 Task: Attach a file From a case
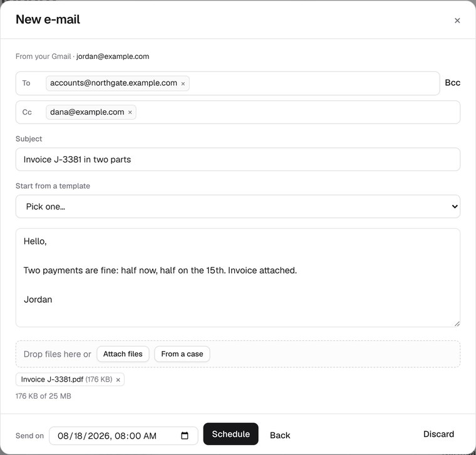point(182,354)
